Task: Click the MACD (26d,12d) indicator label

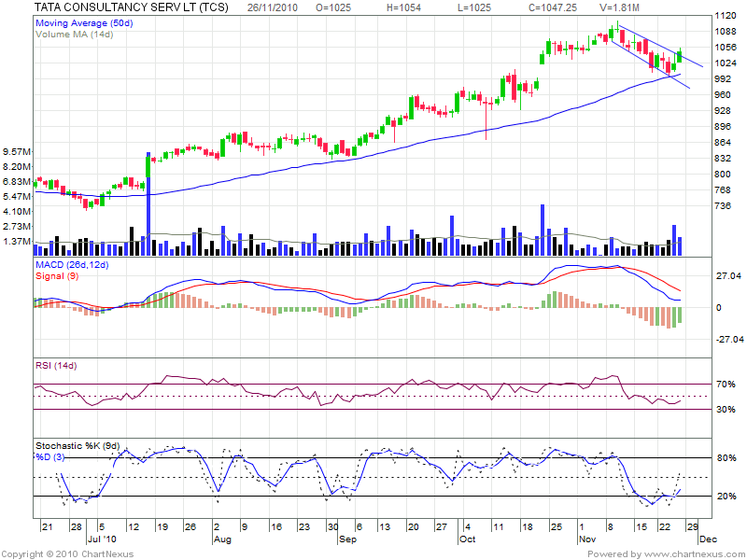Action: pos(72,266)
